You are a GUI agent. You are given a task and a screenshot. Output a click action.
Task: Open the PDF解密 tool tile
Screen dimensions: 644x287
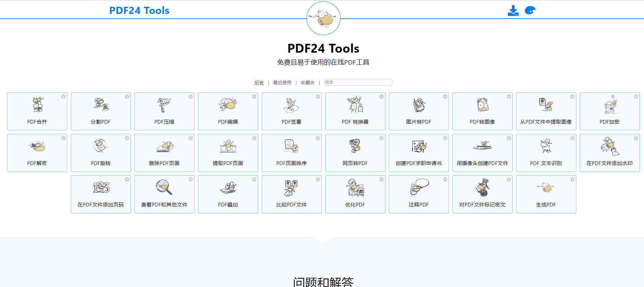[37, 153]
